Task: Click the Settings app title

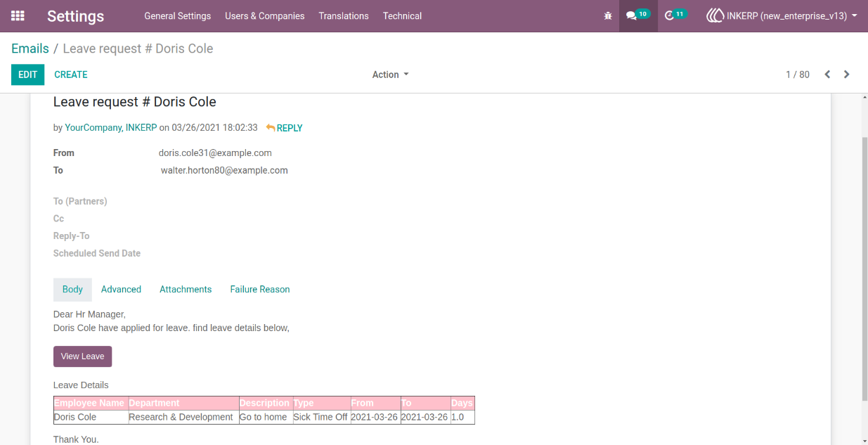Action: (75, 15)
